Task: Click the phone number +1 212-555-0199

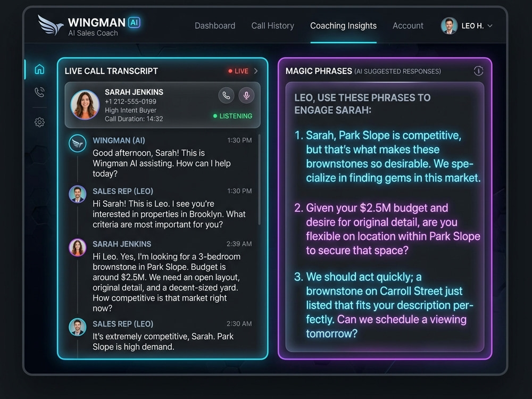Action: click(130, 102)
